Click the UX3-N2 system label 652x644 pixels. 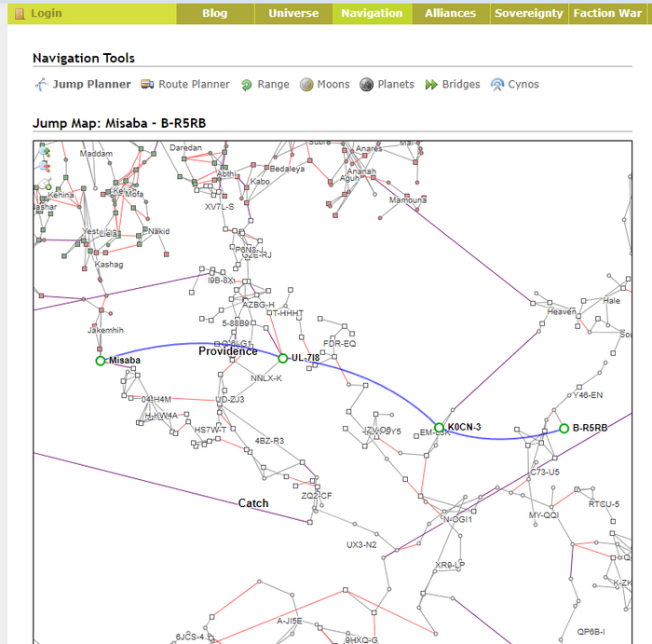361,545
